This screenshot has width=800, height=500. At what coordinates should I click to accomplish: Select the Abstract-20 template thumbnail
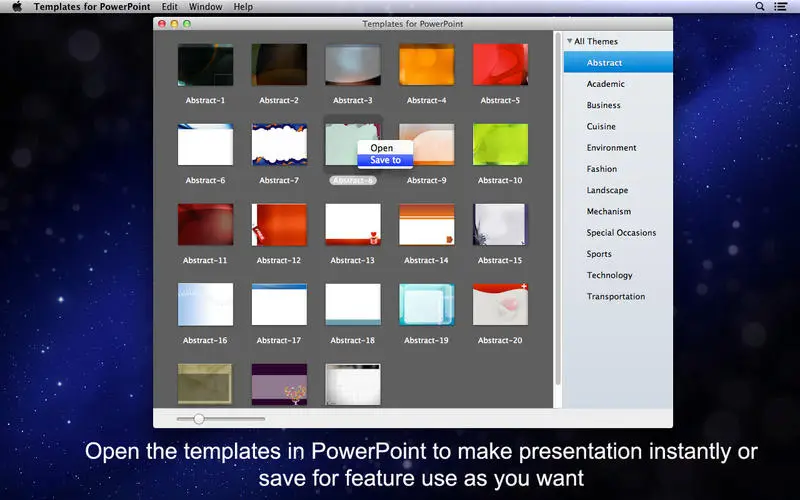click(x=500, y=305)
